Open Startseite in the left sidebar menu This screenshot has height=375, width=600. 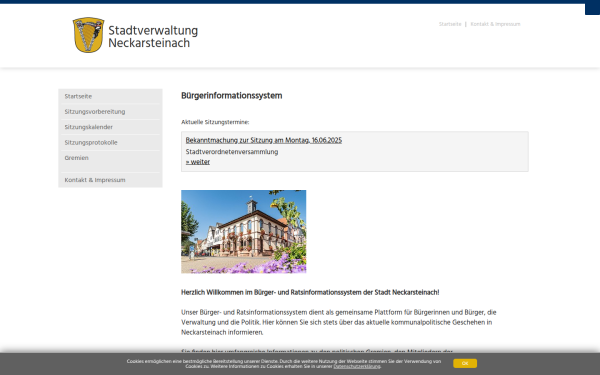(x=110, y=96)
